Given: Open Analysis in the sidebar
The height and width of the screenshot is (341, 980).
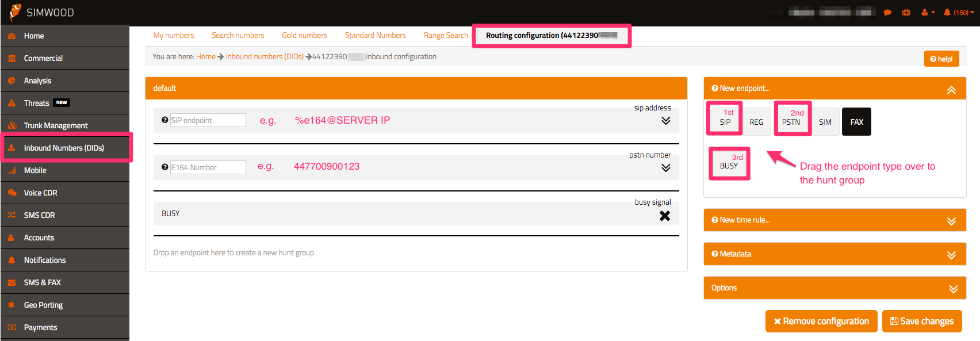Looking at the screenshot, I should pyautogui.click(x=64, y=81).
